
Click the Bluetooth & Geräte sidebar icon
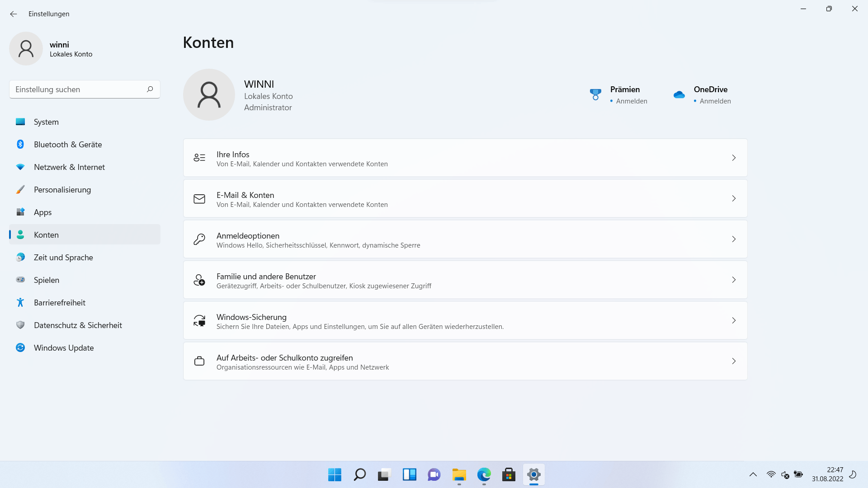tap(20, 144)
